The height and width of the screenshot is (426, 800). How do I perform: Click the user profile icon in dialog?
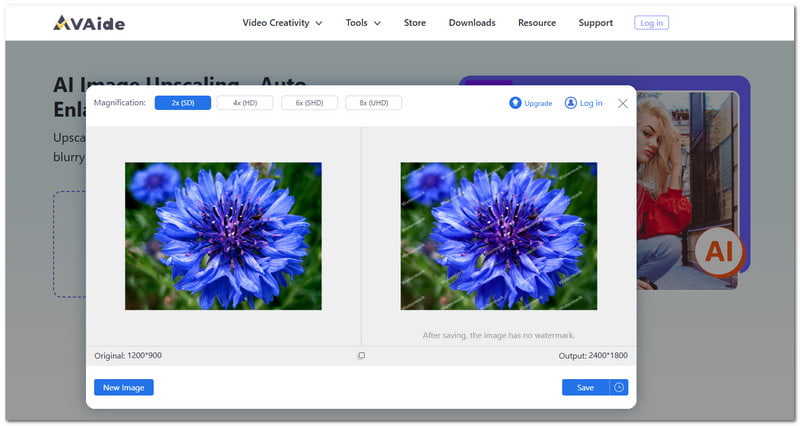pos(570,103)
